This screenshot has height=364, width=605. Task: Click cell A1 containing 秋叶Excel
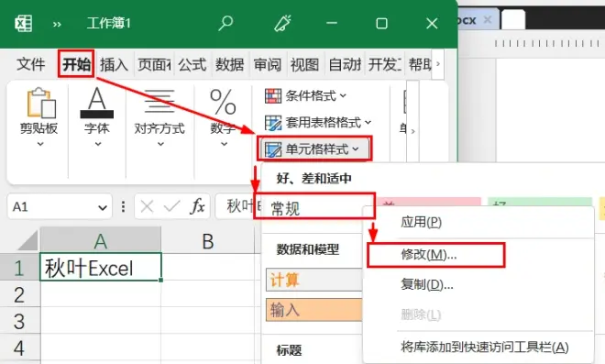[101, 267]
